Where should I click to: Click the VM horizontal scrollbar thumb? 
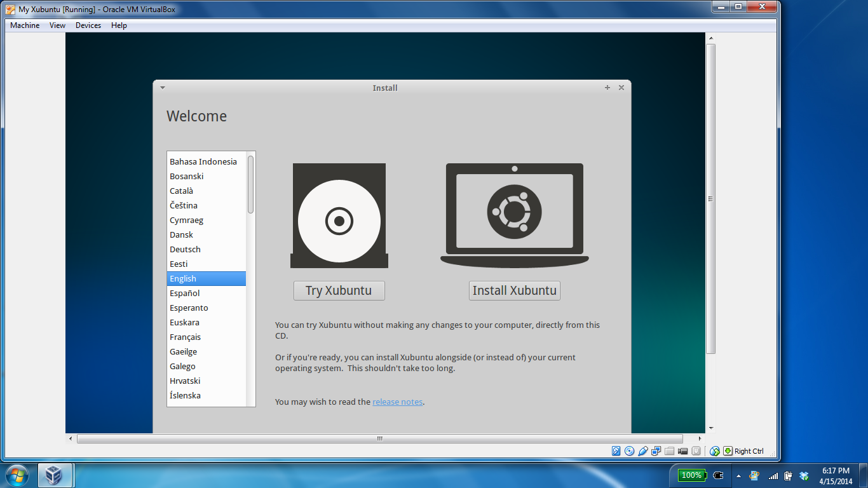(380, 438)
